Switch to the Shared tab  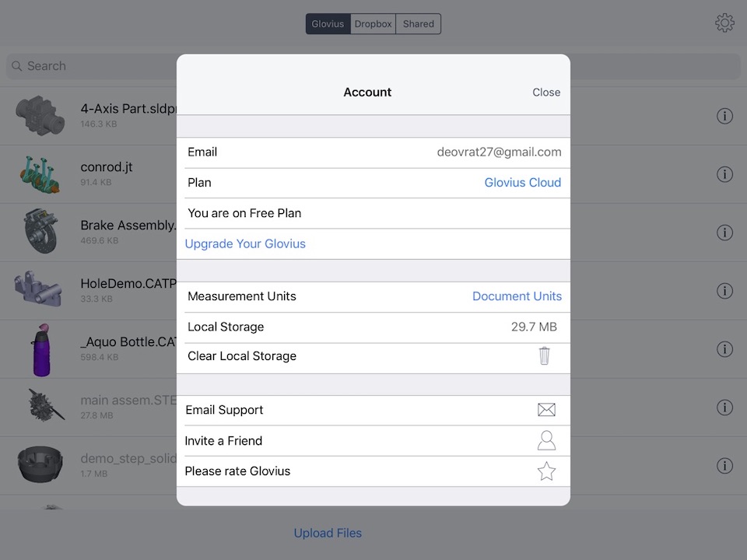click(419, 24)
